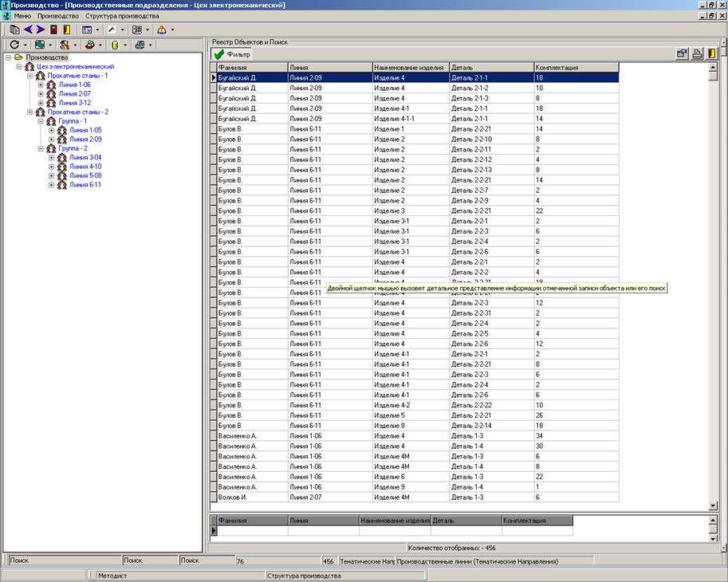
Task: Expand the Линия 6-11 tree node
Action: click(52, 185)
